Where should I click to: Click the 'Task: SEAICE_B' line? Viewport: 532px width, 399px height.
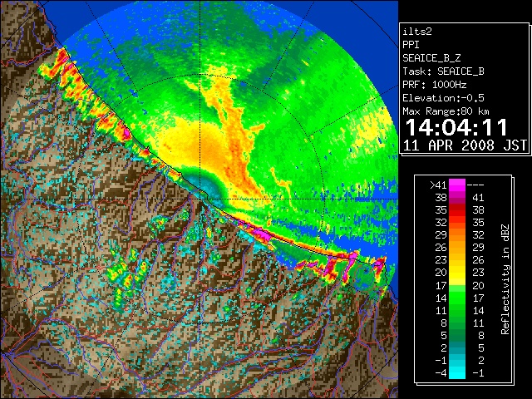[x=443, y=71]
